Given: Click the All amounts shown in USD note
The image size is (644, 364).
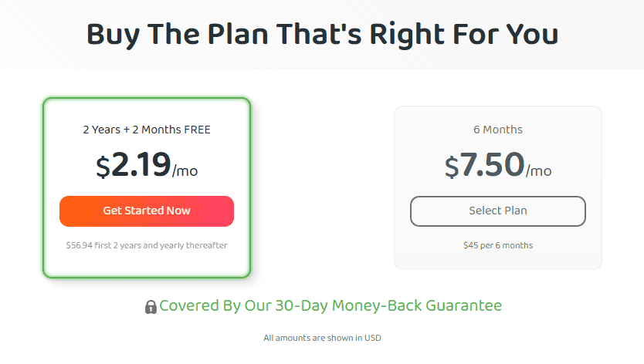Looking at the screenshot, I should click(323, 338).
